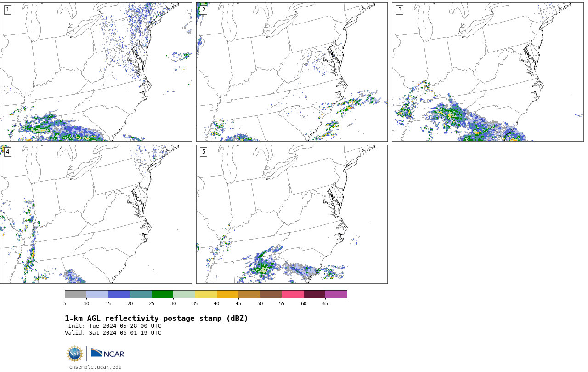Click the light lavender 10-15 dBZ swatch

pyautogui.click(x=97, y=294)
